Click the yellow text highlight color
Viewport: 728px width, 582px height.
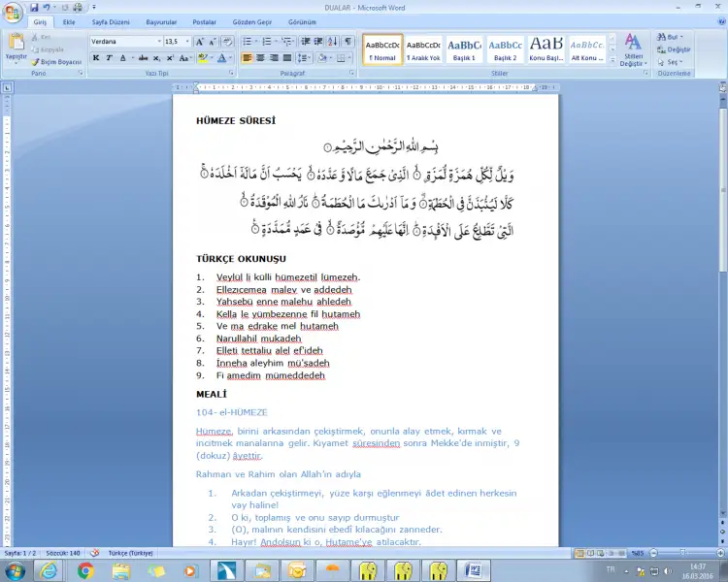(x=202, y=58)
